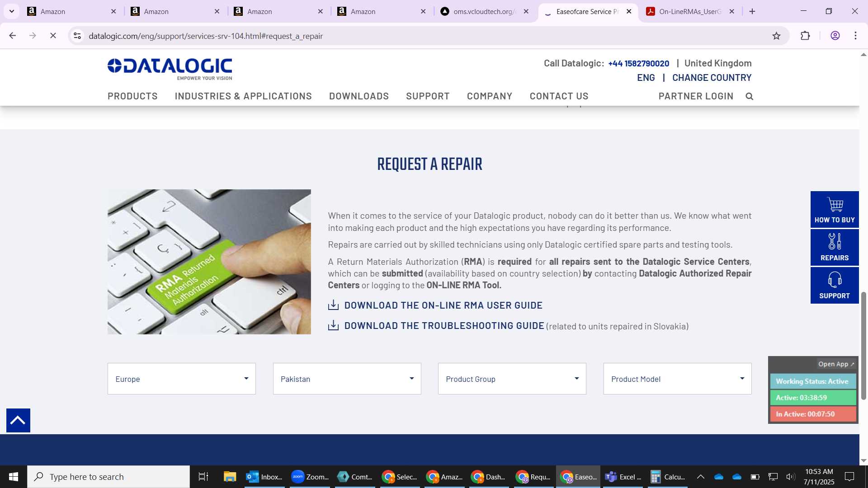Expand the Product Model dropdown
This screenshot has height=488, width=868.
[677, 379]
